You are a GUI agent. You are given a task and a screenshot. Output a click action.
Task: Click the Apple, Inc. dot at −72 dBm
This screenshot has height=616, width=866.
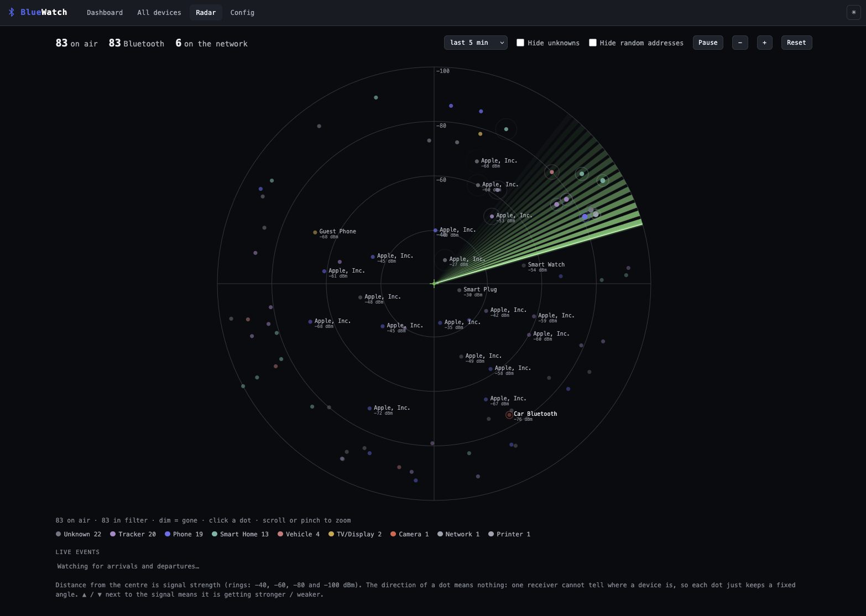[369, 409]
